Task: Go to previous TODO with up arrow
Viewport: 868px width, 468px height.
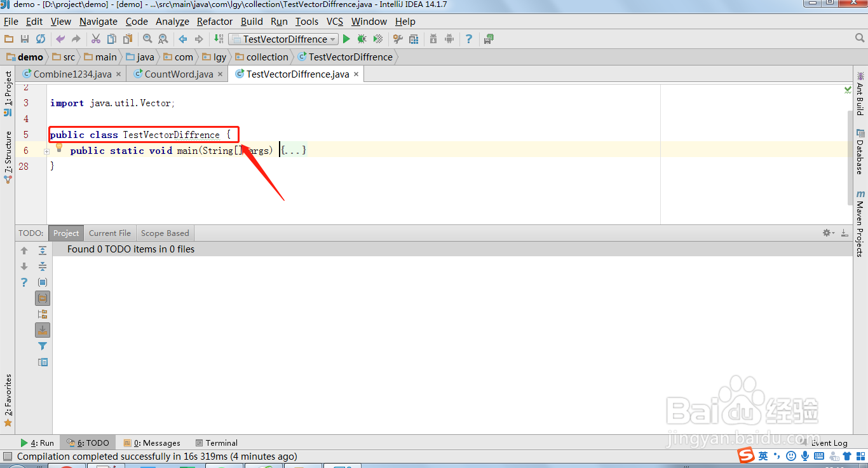Action: [24, 251]
